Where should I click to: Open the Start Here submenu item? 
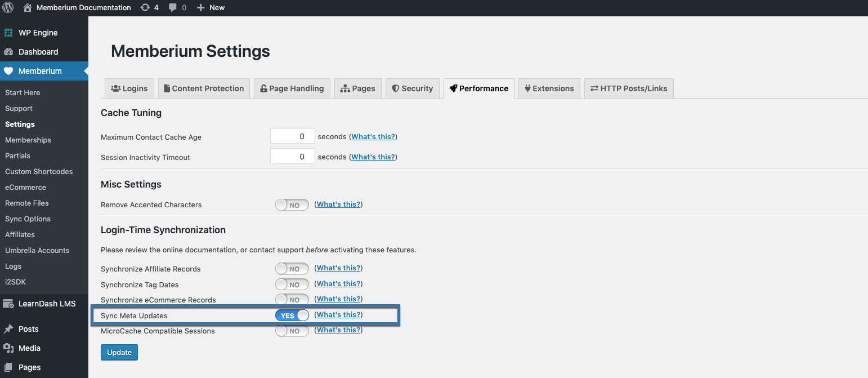coord(23,92)
